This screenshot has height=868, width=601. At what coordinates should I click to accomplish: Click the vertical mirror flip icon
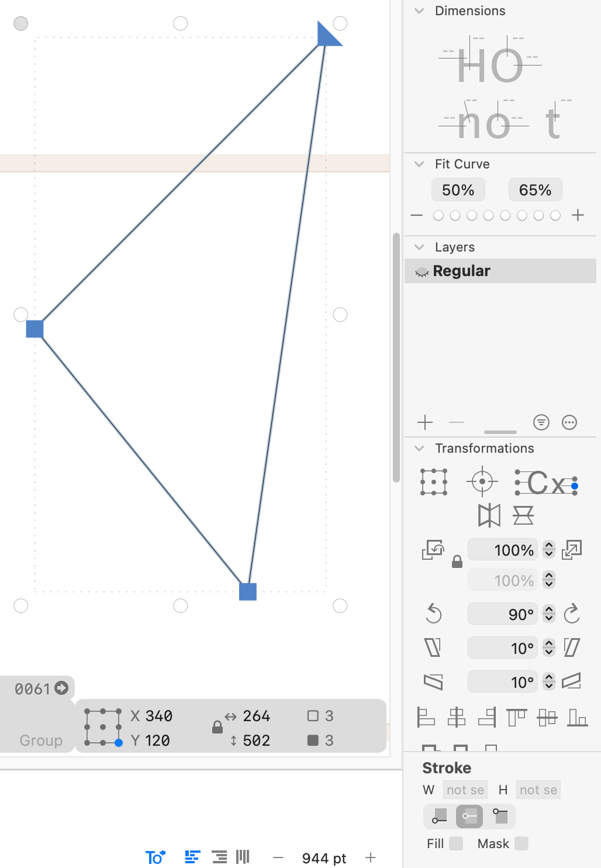coord(523,515)
